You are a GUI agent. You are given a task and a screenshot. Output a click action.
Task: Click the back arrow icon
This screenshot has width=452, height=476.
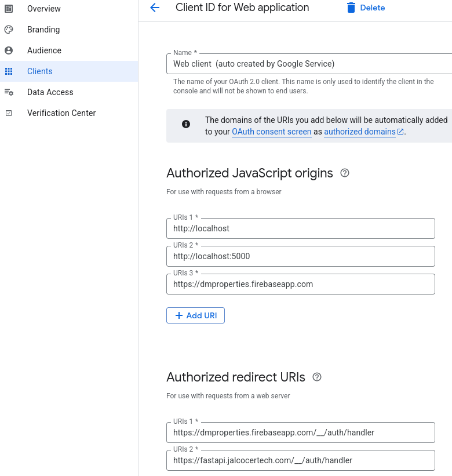154,8
